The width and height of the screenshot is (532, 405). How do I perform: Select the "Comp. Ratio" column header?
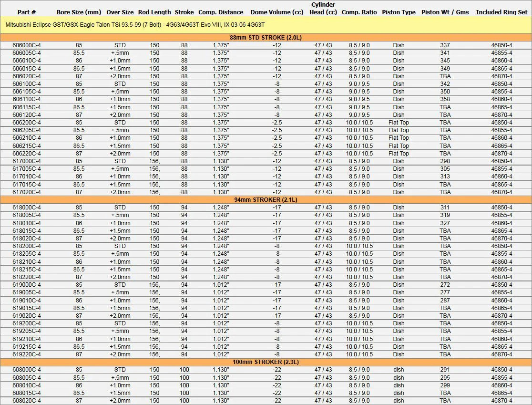(359, 12)
